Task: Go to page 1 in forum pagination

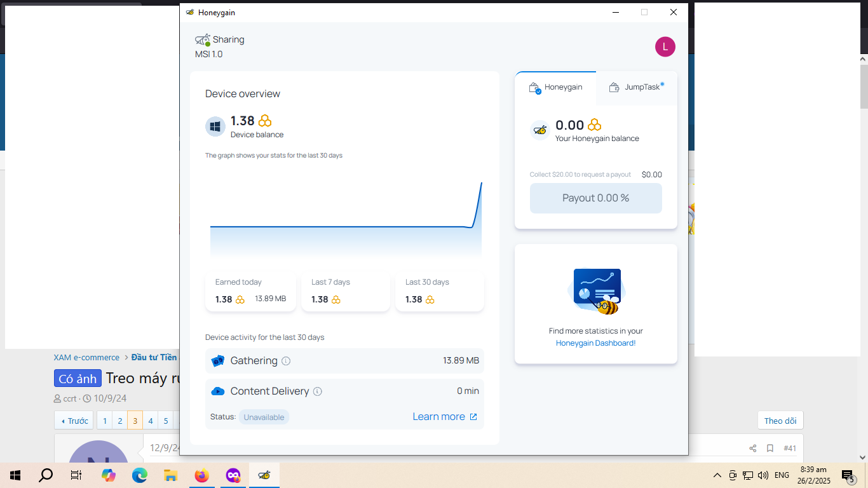Action: pyautogui.click(x=104, y=421)
